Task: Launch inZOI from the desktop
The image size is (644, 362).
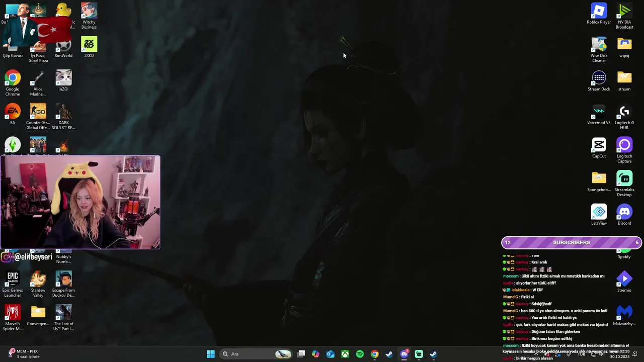Action: 63,80
